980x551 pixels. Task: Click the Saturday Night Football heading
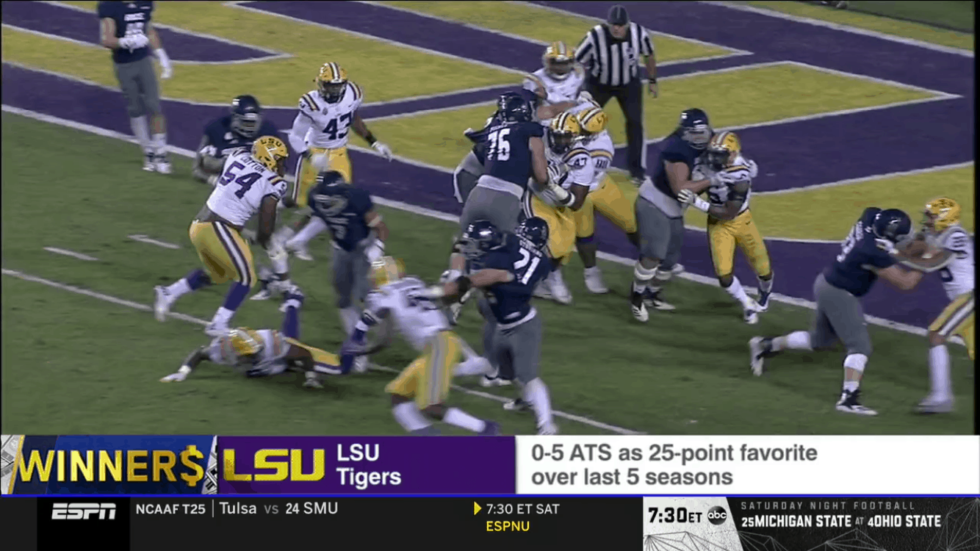[x=828, y=505]
